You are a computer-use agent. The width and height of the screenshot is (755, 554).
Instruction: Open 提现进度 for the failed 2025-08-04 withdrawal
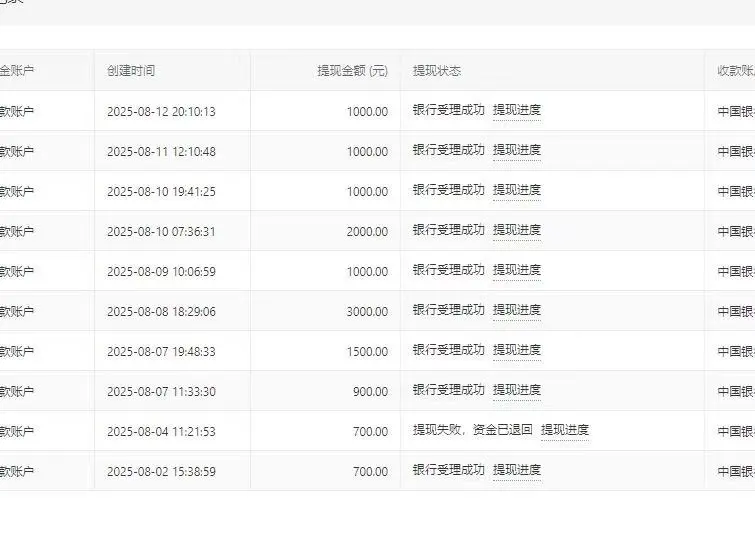point(565,430)
